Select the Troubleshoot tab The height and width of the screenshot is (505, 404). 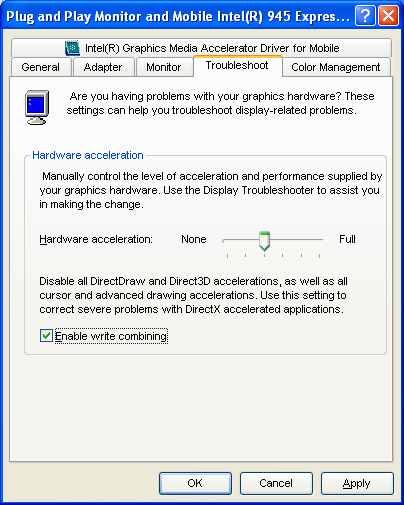237,65
